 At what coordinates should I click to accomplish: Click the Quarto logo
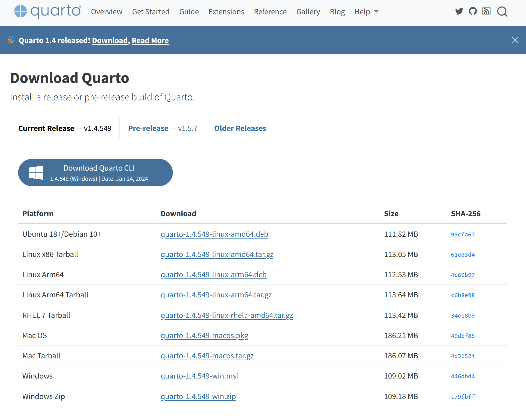48,11
